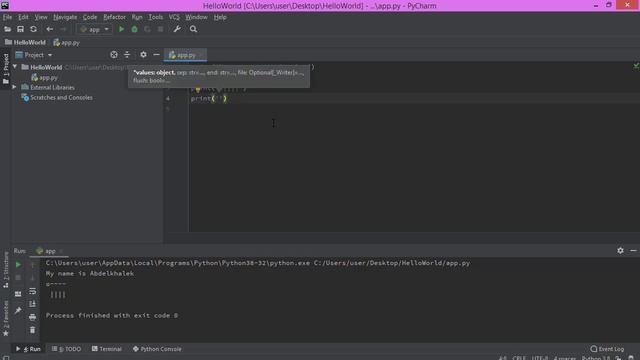Click the Print icon in Run panel
Viewport: 640px width, 360px height.
(x=33, y=317)
